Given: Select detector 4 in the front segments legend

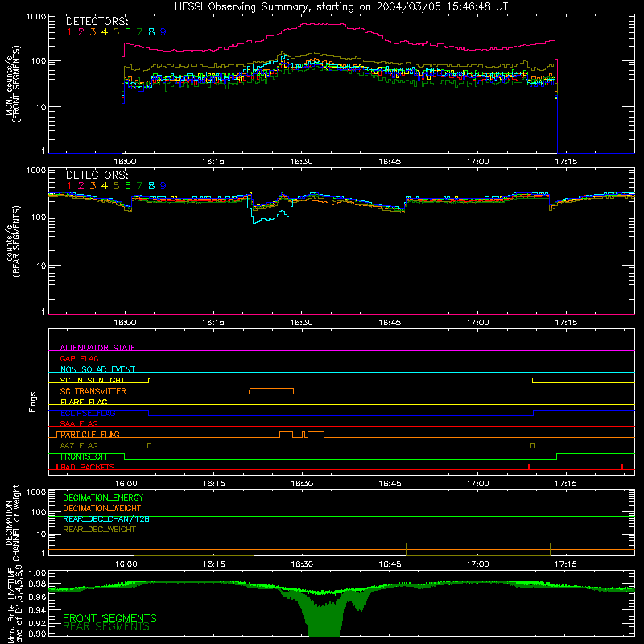Looking at the screenshot, I should [x=105, y=32].
